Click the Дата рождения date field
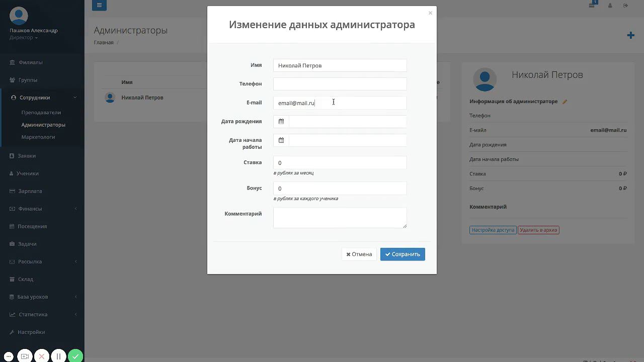 tap(348, 122)
